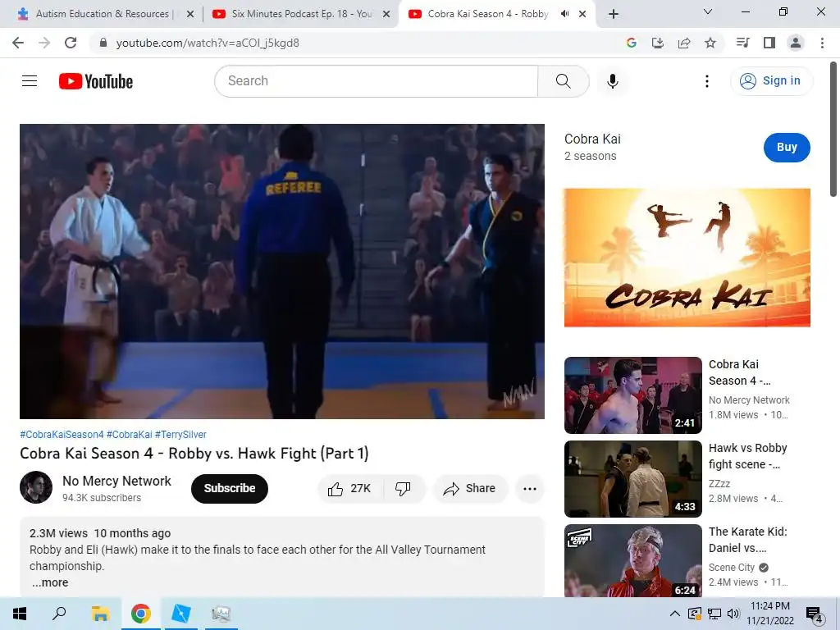Sign in to YouTube
The height and width of the screenshot is (630, 840).
click(771, 81)
